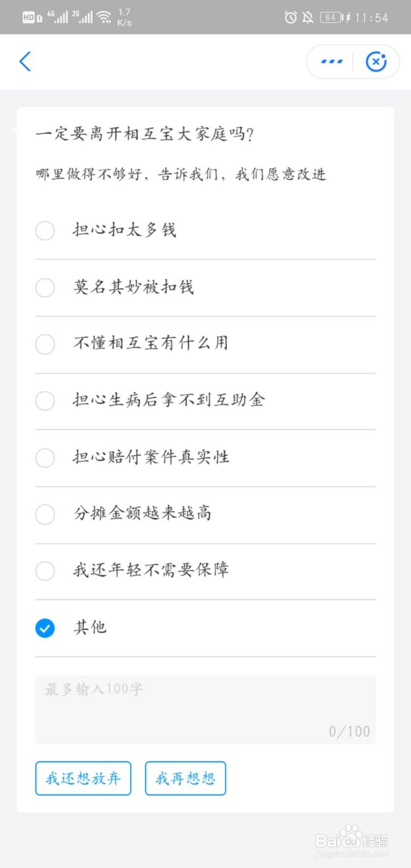Select the 莫名其妙被扣钱 radio option
Viewport: 411px width, 868px height.
point(45,288)
